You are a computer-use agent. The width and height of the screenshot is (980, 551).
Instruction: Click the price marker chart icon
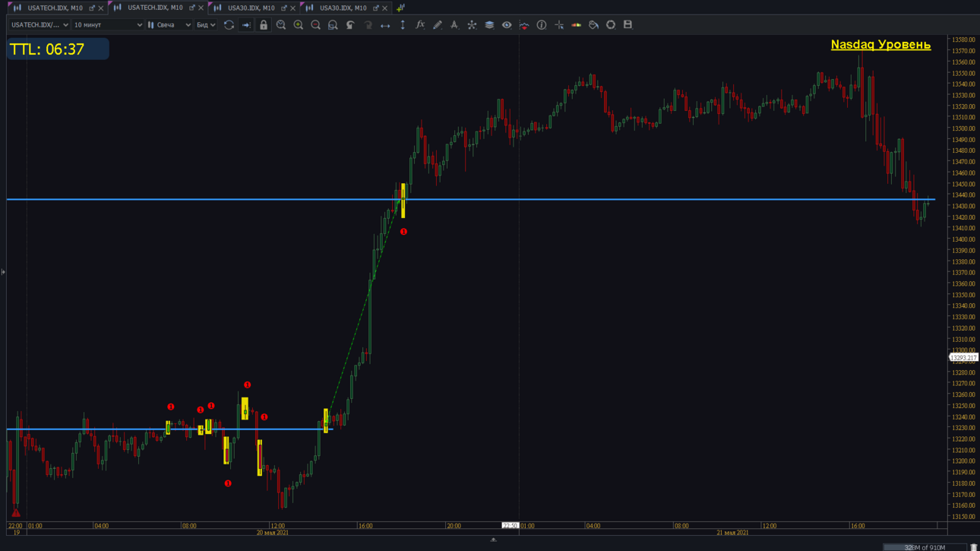click(524, 25)
